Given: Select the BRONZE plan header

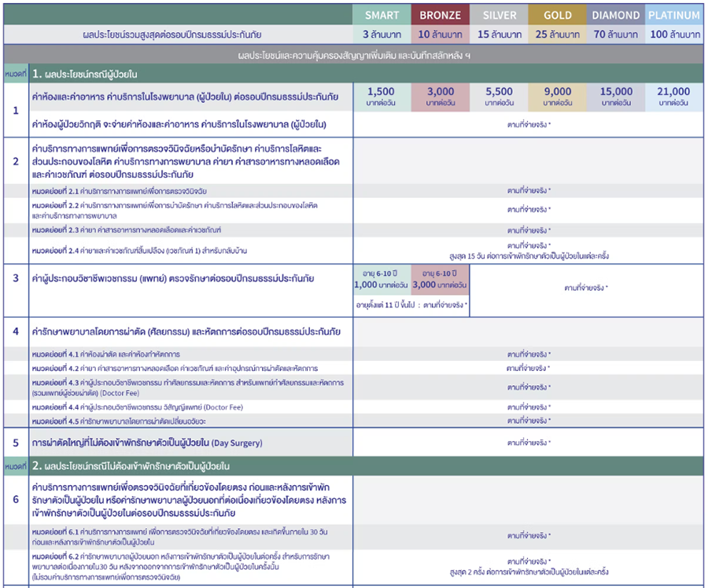Looking at the screenshot, I should coord(440,15).
